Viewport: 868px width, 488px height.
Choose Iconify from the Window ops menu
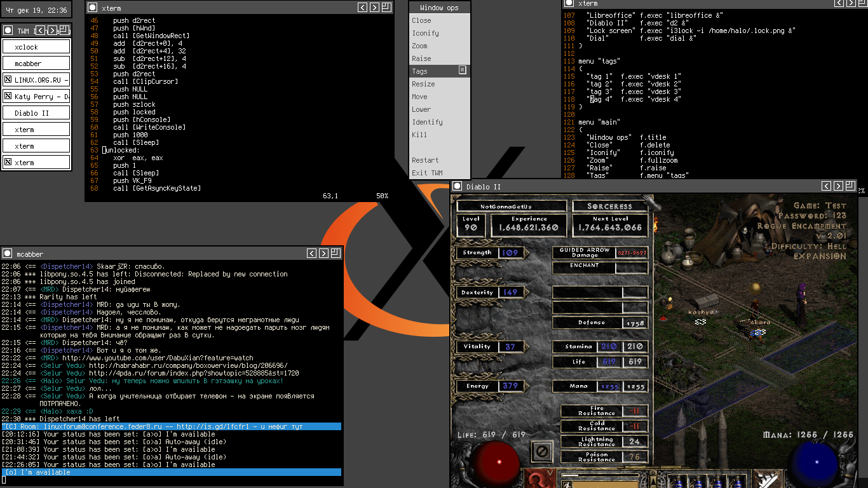(x=440, y=33)
